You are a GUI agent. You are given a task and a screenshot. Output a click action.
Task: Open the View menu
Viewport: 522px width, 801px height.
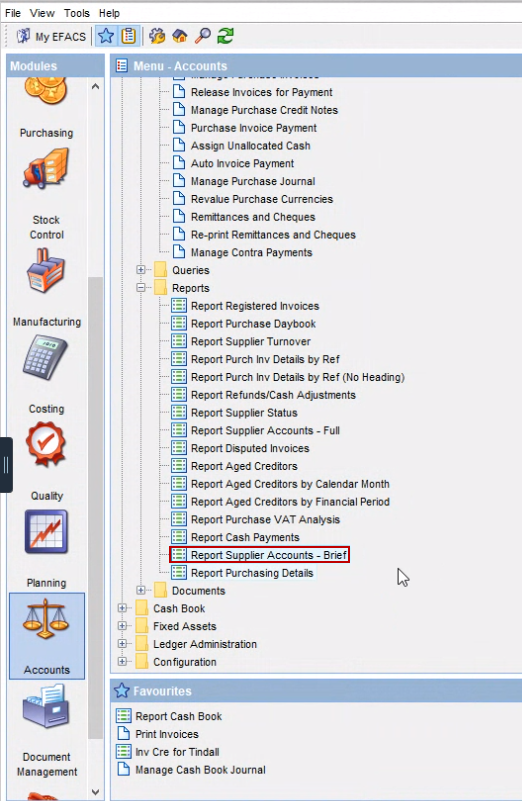click(x=42, y=13)
